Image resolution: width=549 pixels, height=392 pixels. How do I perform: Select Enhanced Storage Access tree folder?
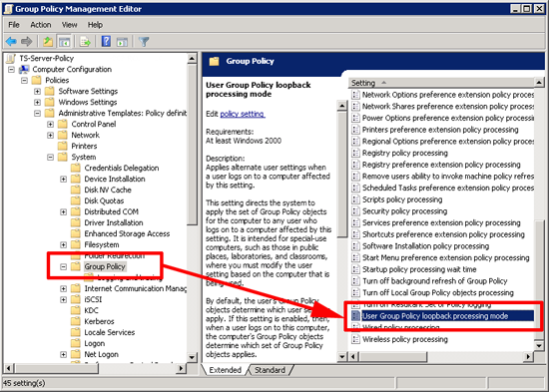pos(127,233)
